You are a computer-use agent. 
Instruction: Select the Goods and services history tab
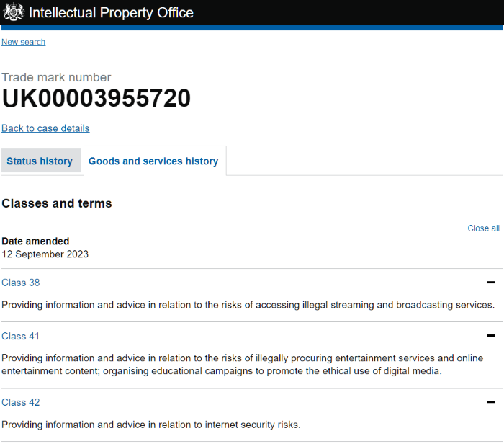153,161
